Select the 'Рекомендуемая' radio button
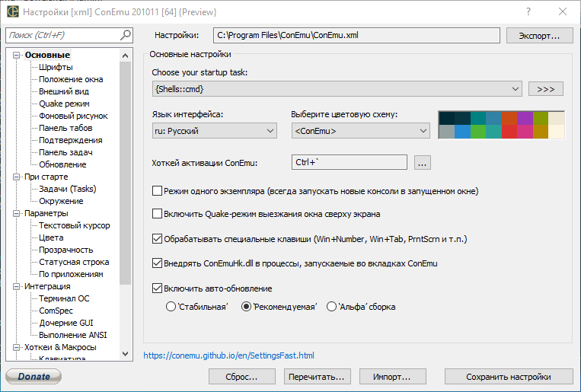The image size is (581, 392). (x=247, y=307)
